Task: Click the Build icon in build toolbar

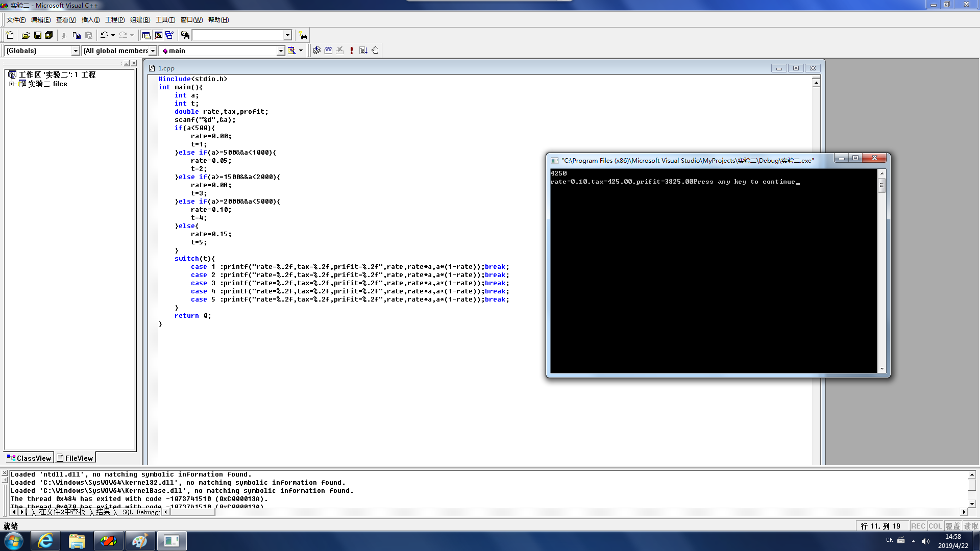Action: (x=328, y=51)
